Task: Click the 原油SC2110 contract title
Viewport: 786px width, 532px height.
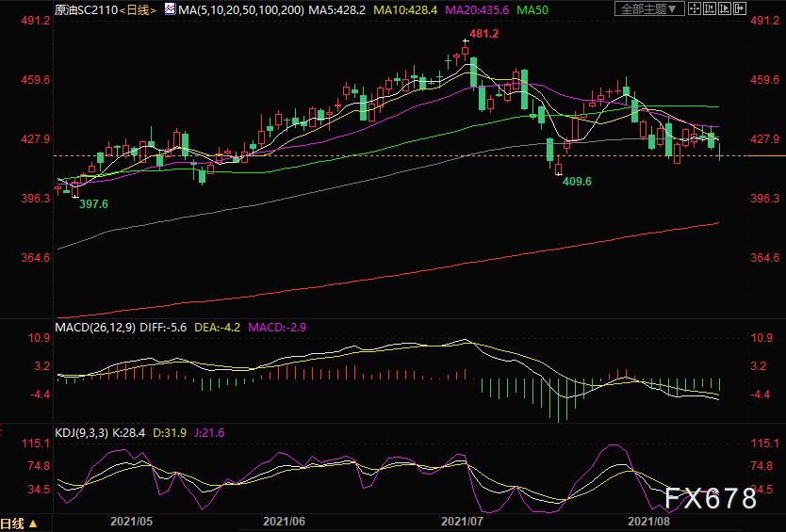Action: [x=86, y=9]
